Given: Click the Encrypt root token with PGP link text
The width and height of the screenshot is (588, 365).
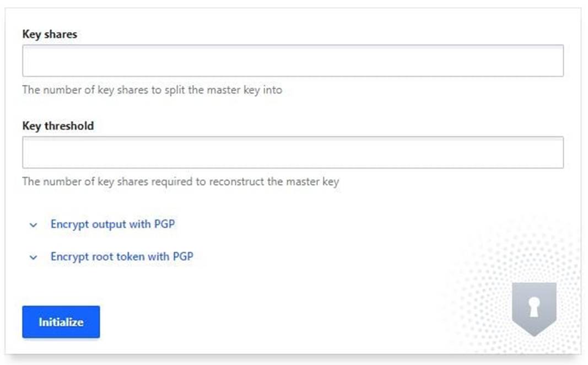Looking at the screenshot, I should pyautogui.click(x=122, y=256).
